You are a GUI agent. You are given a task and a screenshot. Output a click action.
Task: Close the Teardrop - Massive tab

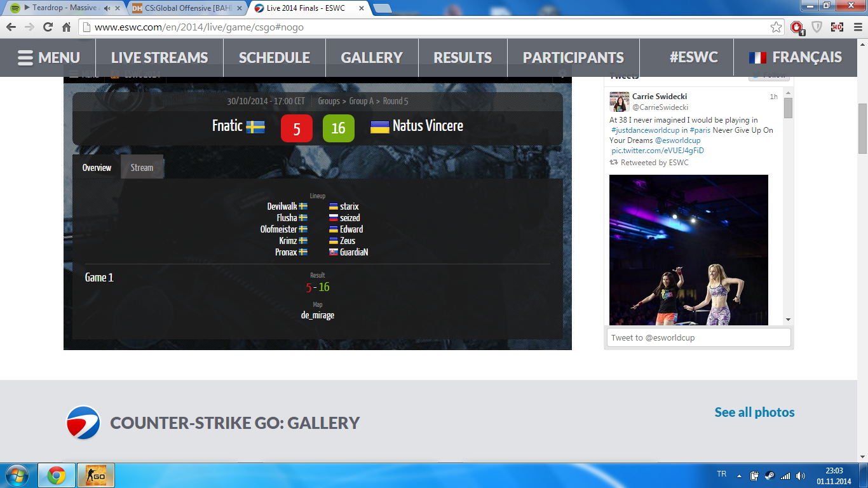click(118, 8)
